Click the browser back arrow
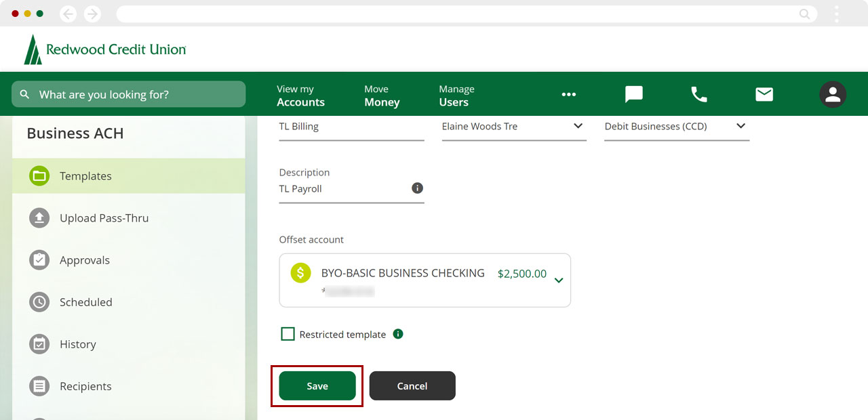Image resolution: width=868 pixels, height=420 pixels. [x=68, y=14]
